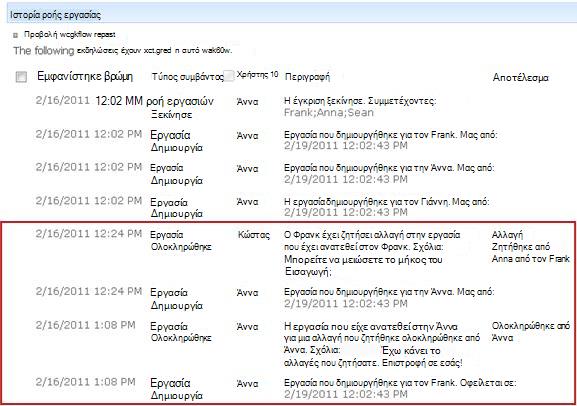Screen dimensions: 577x406
Task: Tick the checkbox beside Εμφανίστηκε βρώμη
Action: 21,77
